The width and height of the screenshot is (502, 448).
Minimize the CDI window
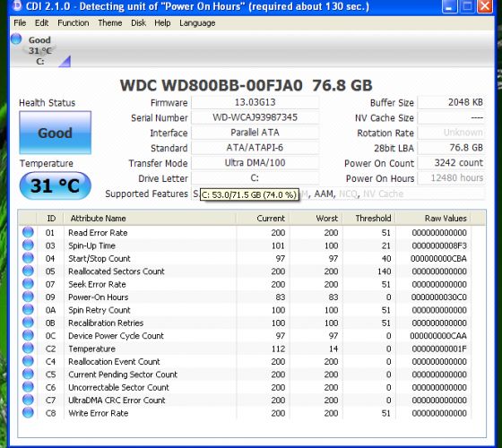coord(449,6)
